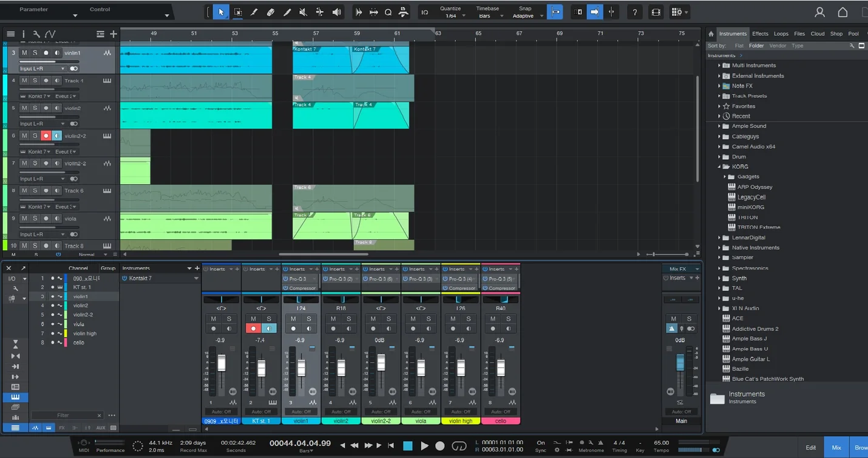Screen dimensions: 868x458
Task: Expand the Native Instruments folder
Action: 719,248
